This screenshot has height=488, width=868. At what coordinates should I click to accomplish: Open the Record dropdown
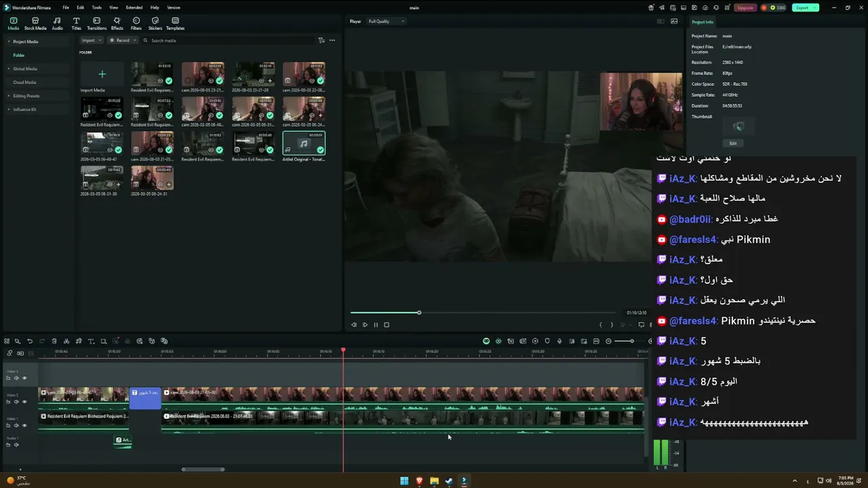[x=123, y=41]
